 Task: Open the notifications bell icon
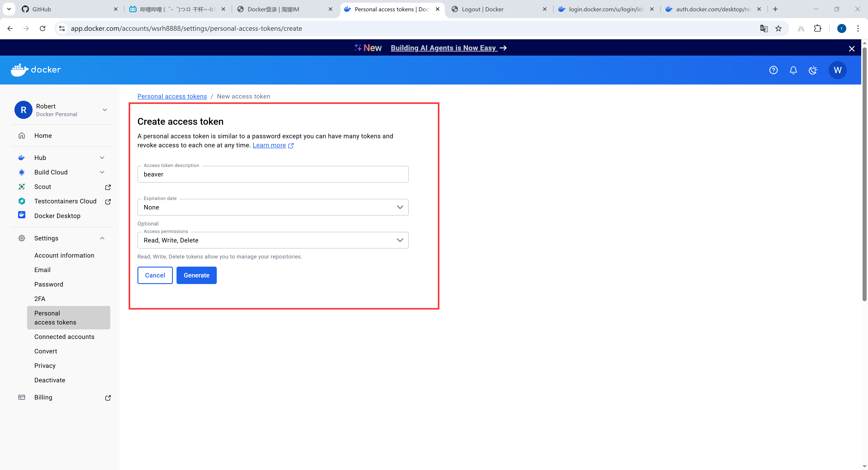click(x=793, y=70)
